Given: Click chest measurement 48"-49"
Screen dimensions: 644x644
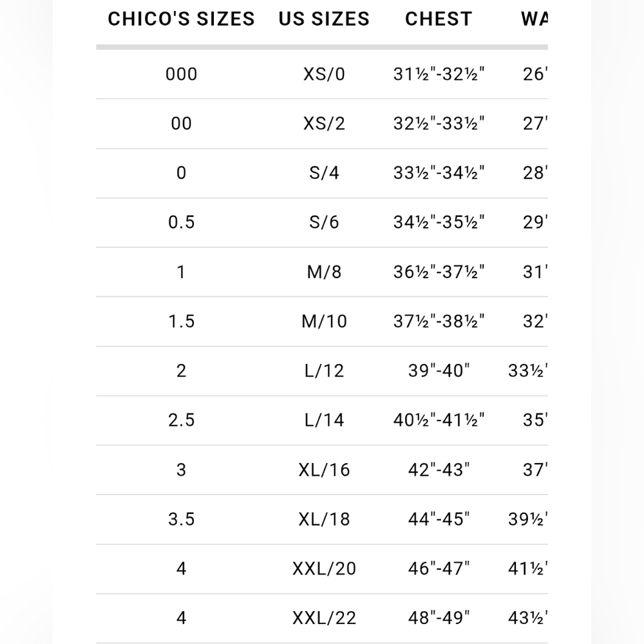Looking at the screenshot, I should click(439, 618).
